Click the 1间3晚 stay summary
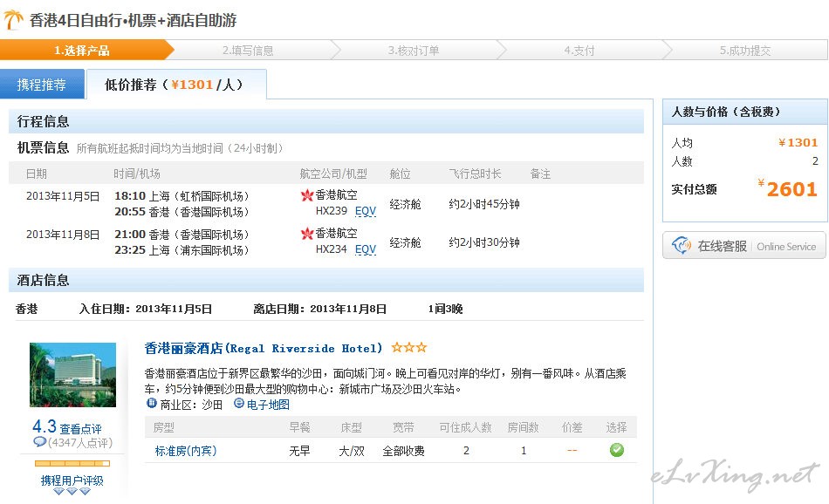Viewport: 829px width, 504px height. click(445, 309)
